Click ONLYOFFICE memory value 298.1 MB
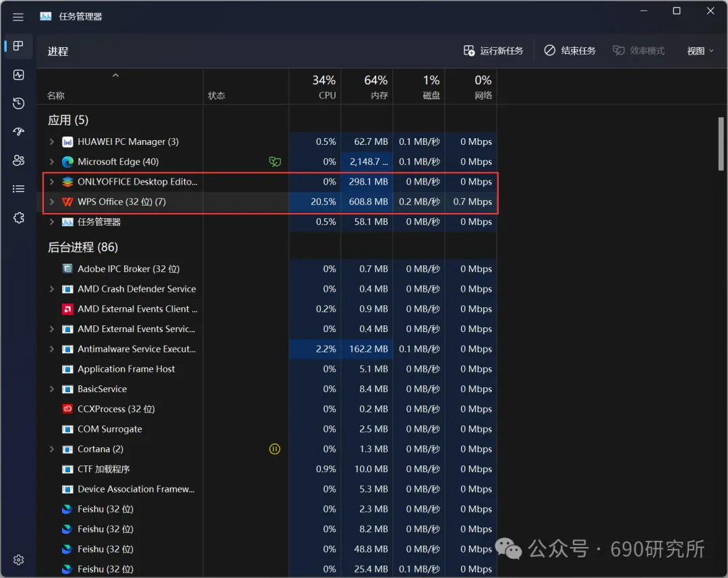The height and width of the screenshot is (578, 728). (368, 182)
